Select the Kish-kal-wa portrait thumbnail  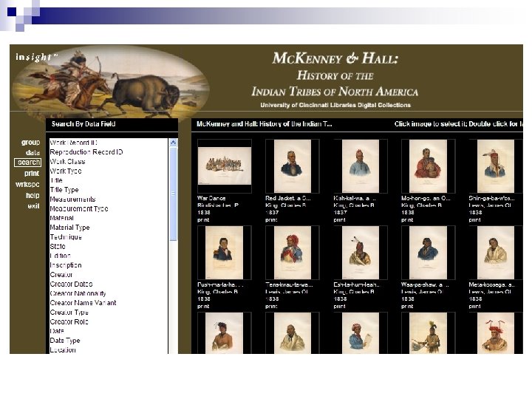point(361,166)
